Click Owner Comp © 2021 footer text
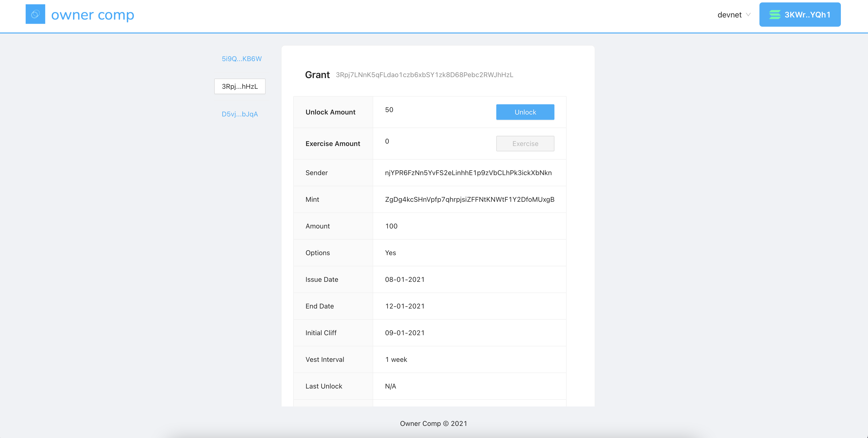This screenshot has height=438, width=868. [433, 423]
